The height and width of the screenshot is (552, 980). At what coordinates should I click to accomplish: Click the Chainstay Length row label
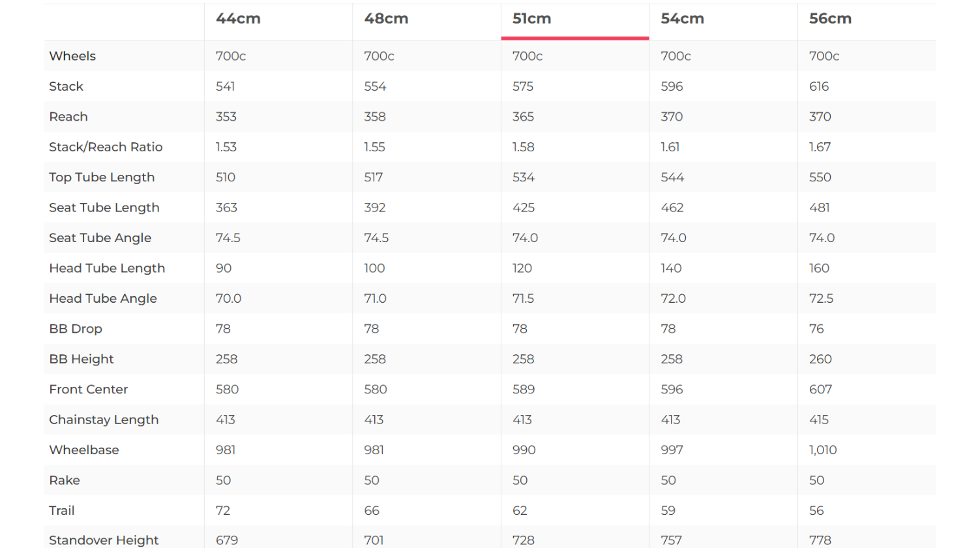click(104, 420)
